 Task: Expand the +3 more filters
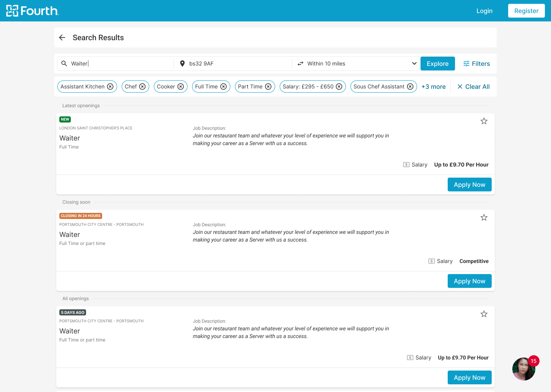coord(434,87)
